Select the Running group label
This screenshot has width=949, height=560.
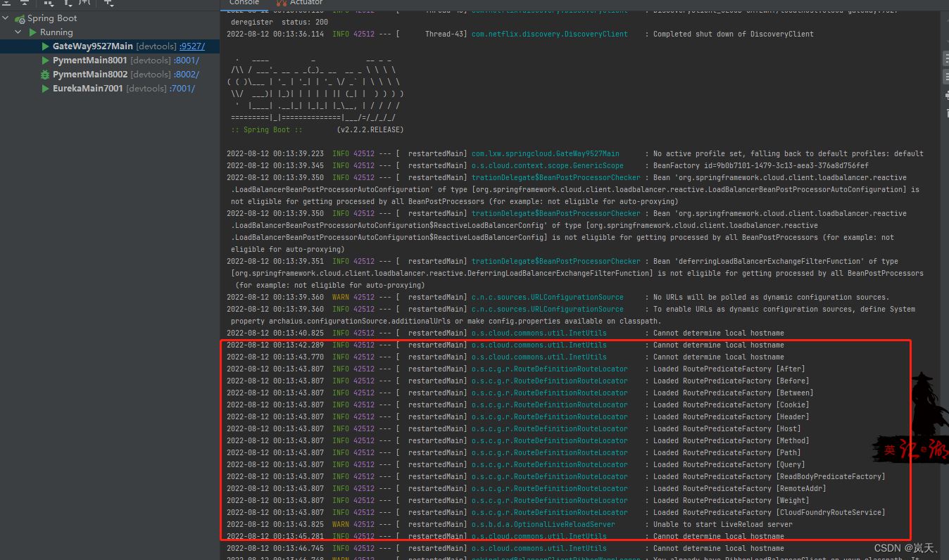56,32
